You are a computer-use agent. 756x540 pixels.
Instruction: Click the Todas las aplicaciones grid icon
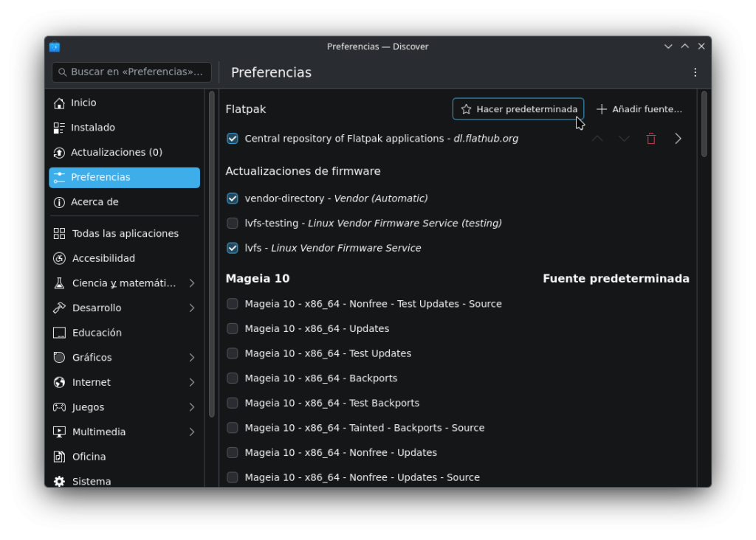click(x=59, y=234)
